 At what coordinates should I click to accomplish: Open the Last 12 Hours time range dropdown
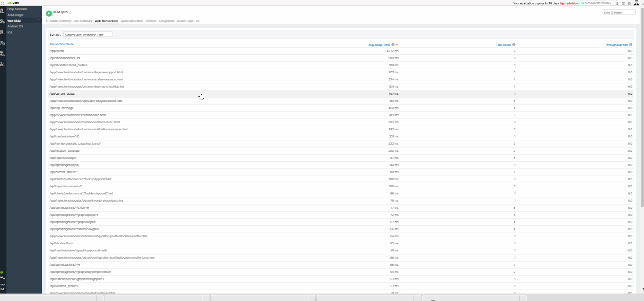pyautogui.click(x=619, y=12)
